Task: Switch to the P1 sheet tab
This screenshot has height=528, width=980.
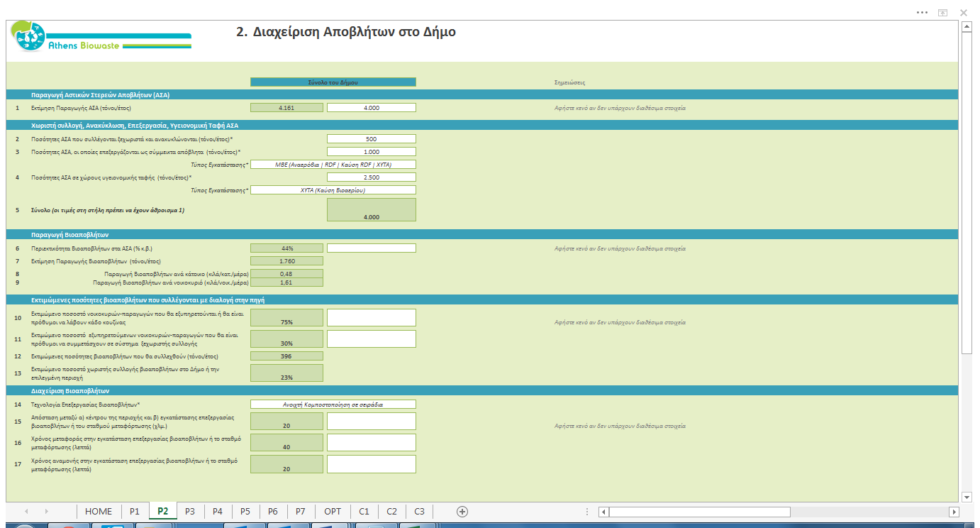Action: click(x=135, y=511)
